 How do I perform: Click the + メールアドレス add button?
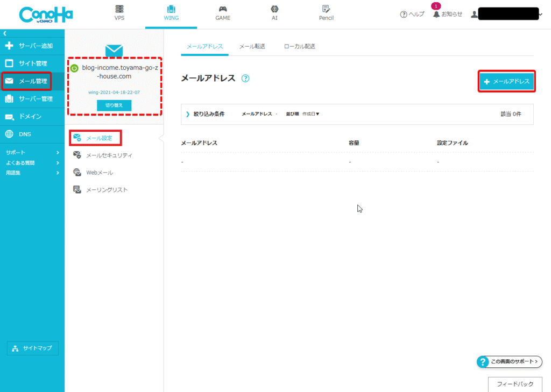(x=506, y=81)
